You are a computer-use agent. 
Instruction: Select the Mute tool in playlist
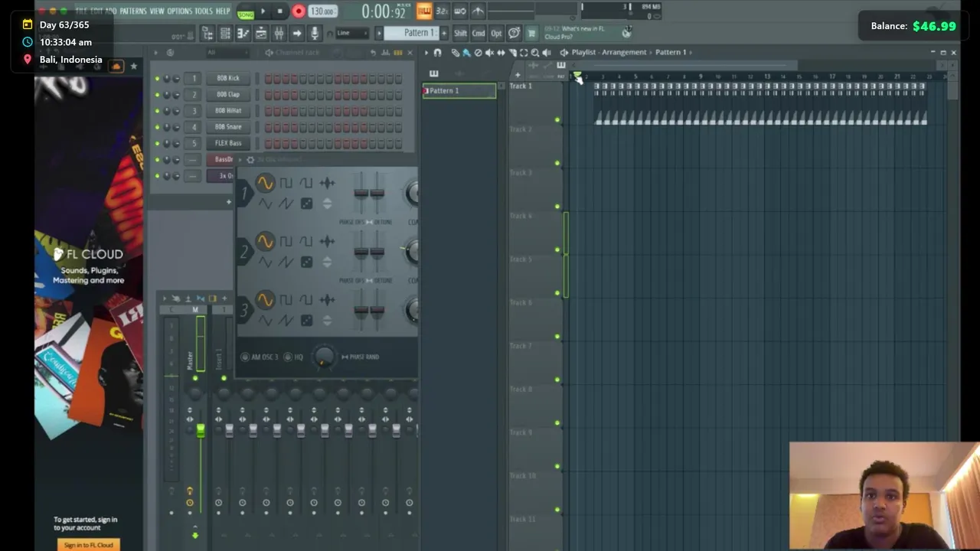pyautogui.click(x=489, y=53)
